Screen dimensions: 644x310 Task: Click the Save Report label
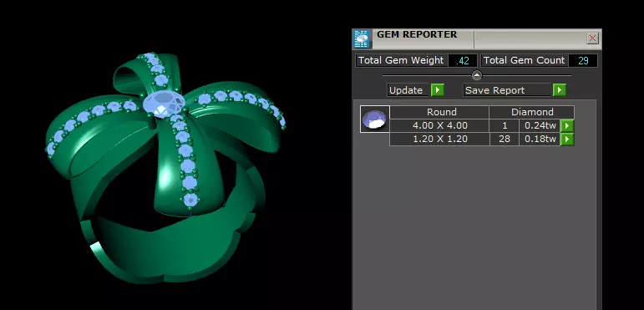[508, 90]
